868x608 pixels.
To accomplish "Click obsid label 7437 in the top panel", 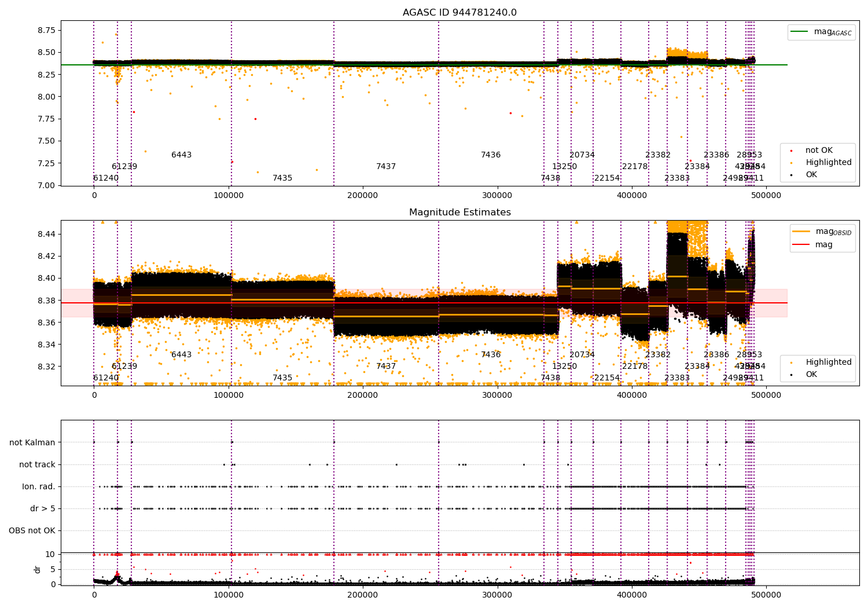I will click(x=386, y=167).
